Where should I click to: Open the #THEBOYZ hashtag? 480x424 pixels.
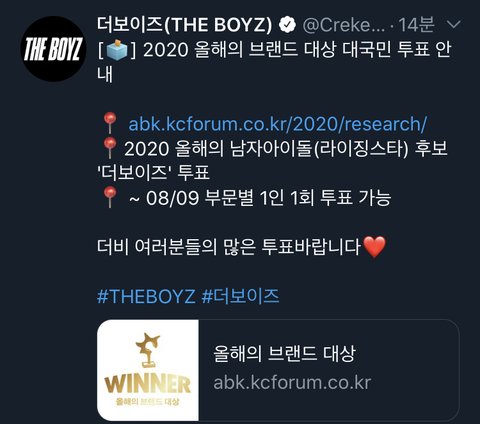pyautogui.click(x=146, y=296)
